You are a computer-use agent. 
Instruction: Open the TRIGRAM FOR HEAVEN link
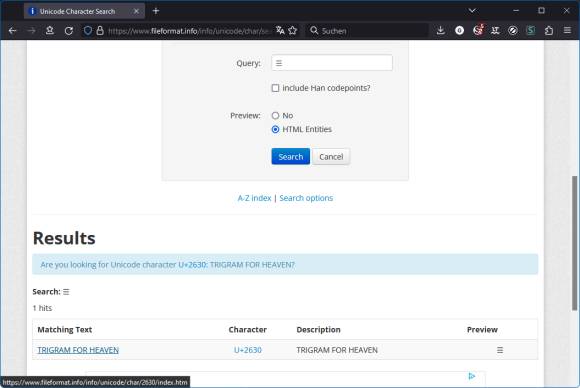tap(78, 350)
